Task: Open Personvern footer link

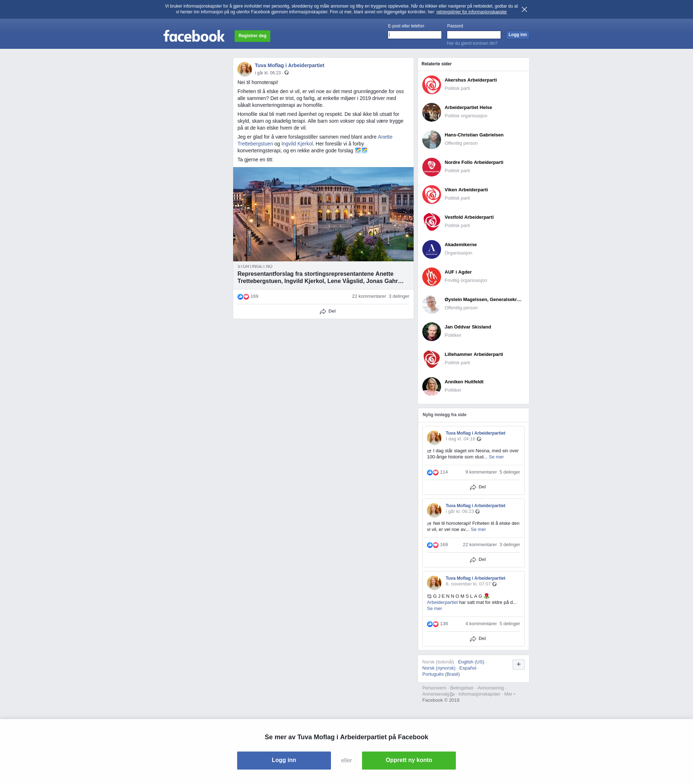Action: pos(434,688)
